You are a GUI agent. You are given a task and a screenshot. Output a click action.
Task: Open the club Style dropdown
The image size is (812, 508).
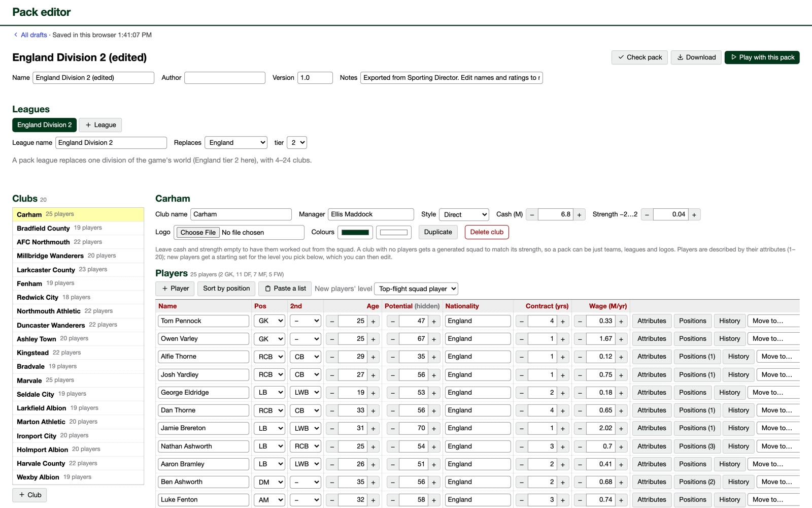(464, 214)
